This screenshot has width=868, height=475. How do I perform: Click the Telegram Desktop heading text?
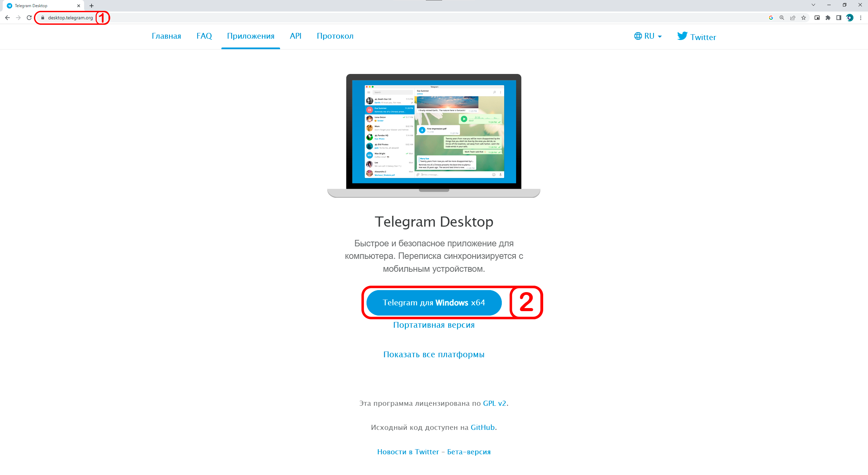434,222
